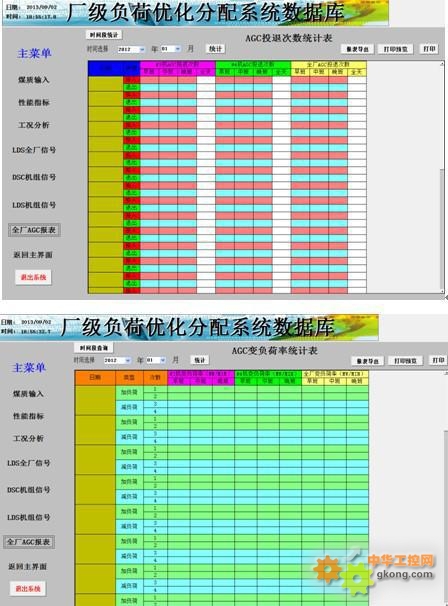Select 煤质输入 menu in AGC投退次数统计表 screen

point(34,80)
